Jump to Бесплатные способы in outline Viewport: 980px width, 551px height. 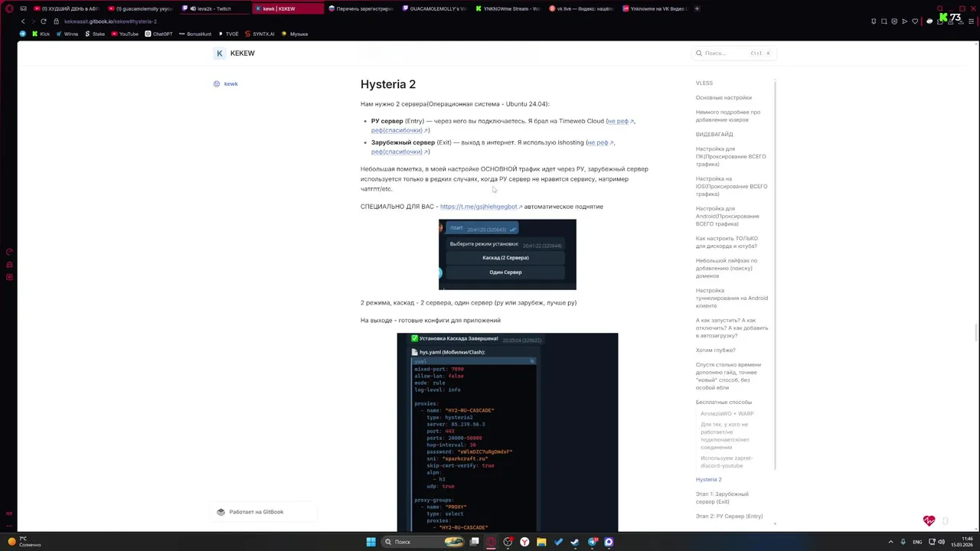[x=724, y=402]
